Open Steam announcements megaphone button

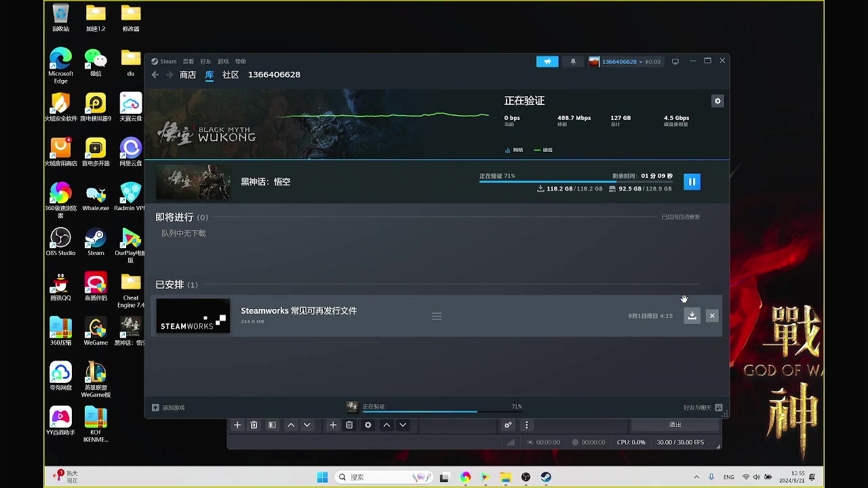pyautogui.click(x=547, y=62)
